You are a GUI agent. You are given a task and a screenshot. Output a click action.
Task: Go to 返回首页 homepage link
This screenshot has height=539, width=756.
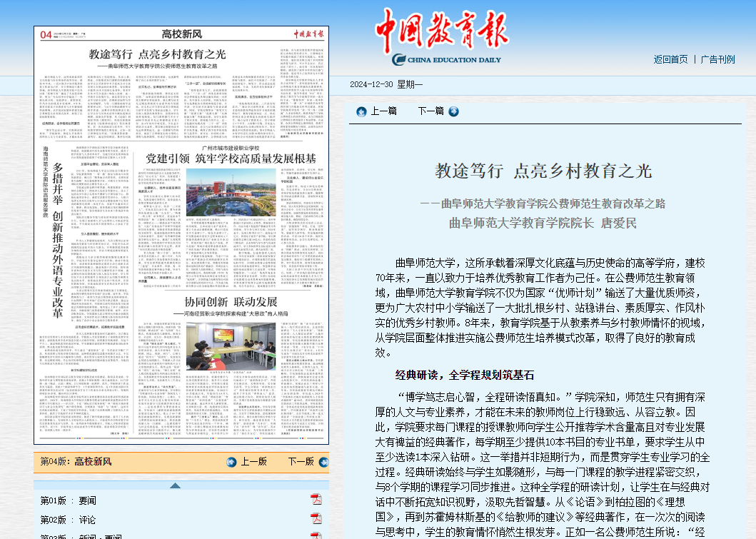[670, 59]
